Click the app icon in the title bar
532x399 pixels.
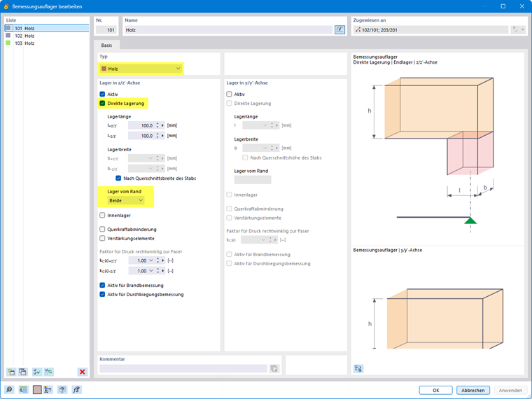click(6, 6)
